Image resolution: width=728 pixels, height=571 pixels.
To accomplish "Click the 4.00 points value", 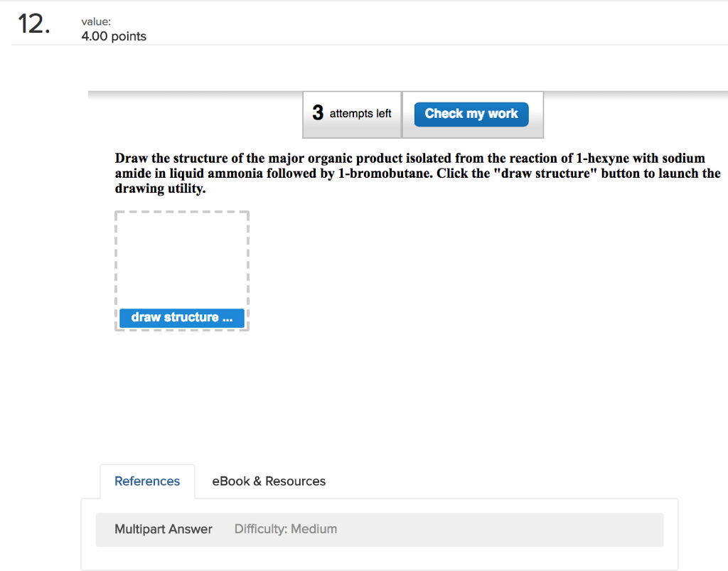I will pyautogui.click(x=114, y=36).
